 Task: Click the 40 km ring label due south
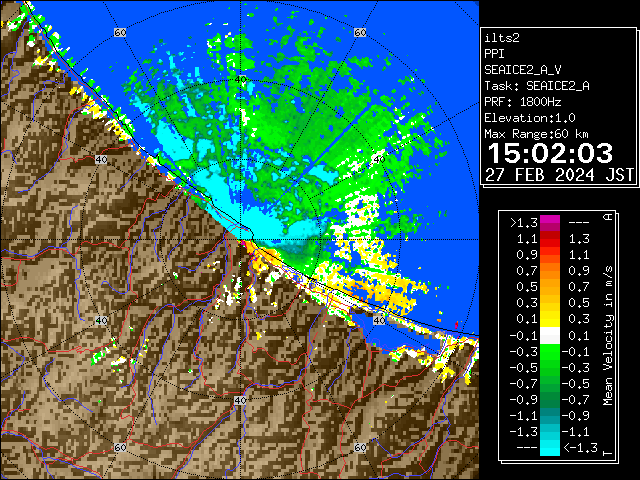tap(240, 400)
